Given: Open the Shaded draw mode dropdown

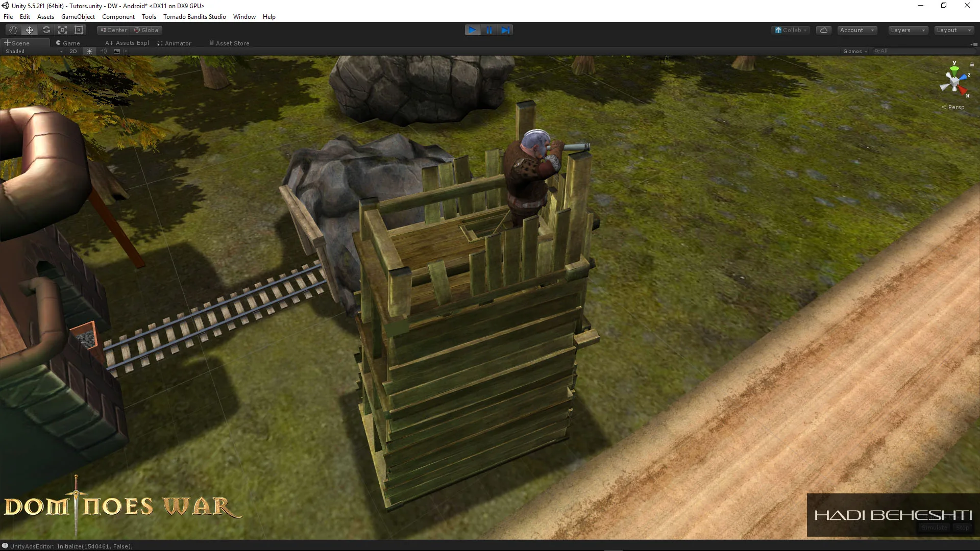Looking at the screenshot, I should point(34,51).
